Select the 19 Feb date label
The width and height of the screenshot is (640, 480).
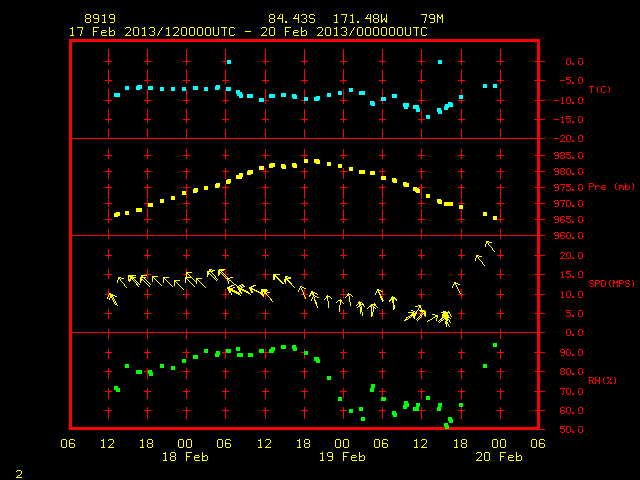click(x=342, y=457)
